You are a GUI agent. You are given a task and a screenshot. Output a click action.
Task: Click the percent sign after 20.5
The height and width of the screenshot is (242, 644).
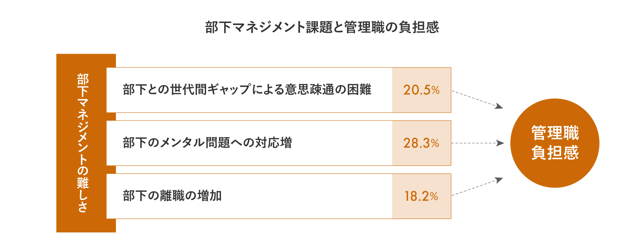435,90
